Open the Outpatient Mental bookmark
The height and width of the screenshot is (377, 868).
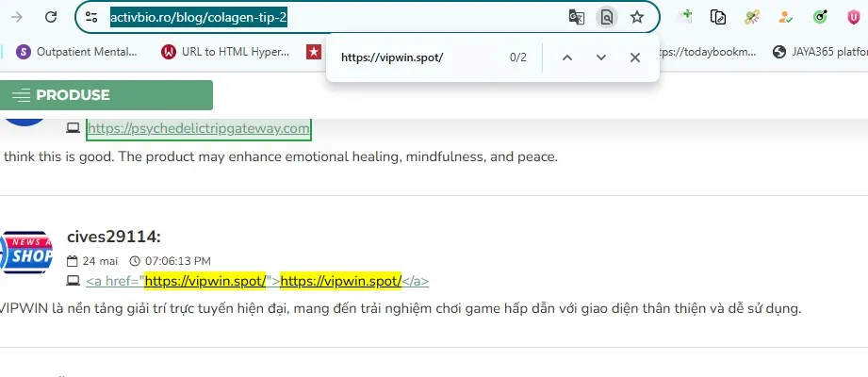pyautogui.click(x=77, y=52)
